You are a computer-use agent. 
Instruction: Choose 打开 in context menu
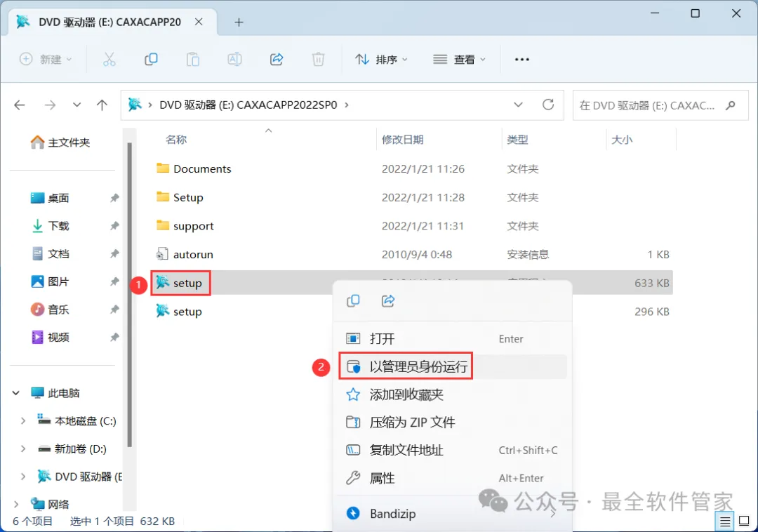pos(452,339)
